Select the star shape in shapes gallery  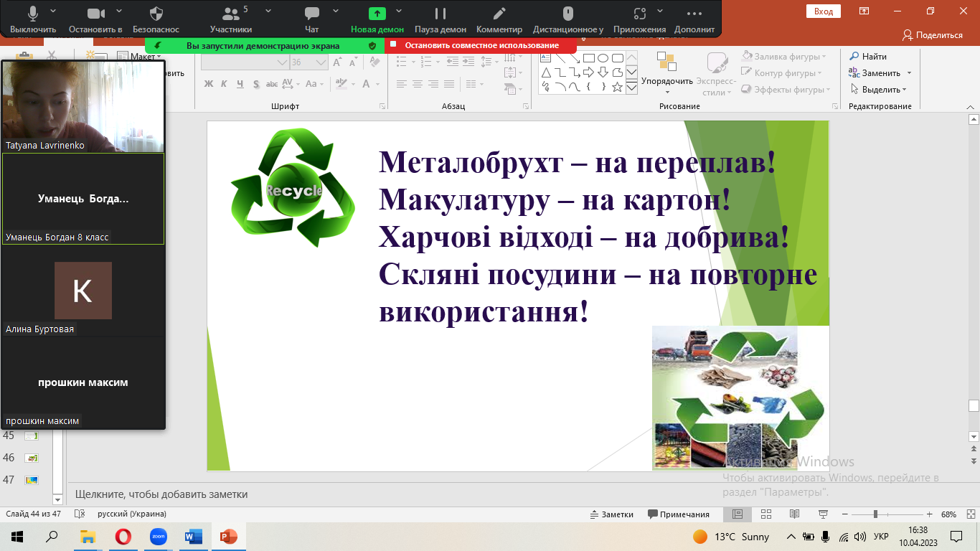pos(617,87)
